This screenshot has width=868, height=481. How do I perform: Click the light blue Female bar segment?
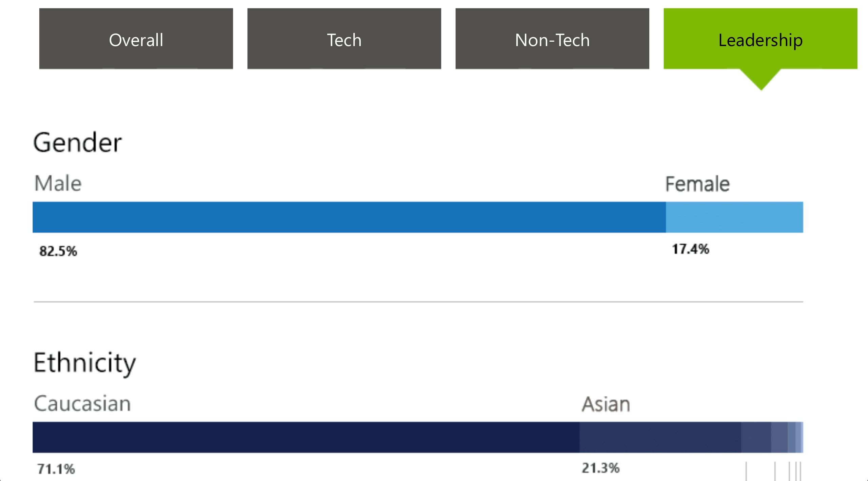pyautogui.click(x=734, y=217)
